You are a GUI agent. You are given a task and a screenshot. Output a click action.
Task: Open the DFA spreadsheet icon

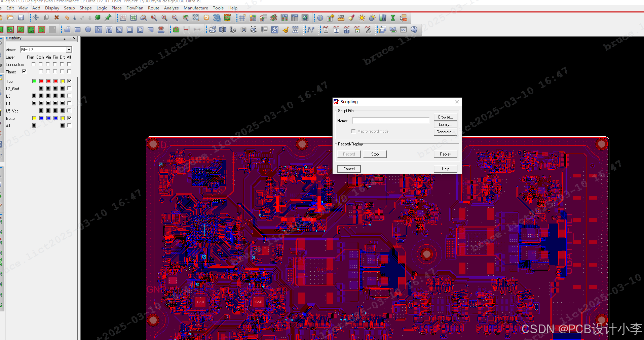tap(295, 18)
